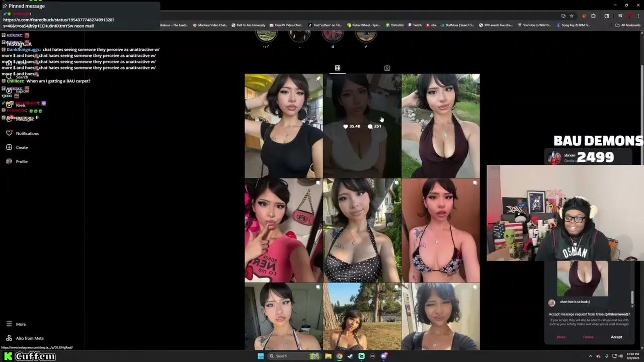Open the outdoor park photo post

pyautogui.click(x=362, y=316)
